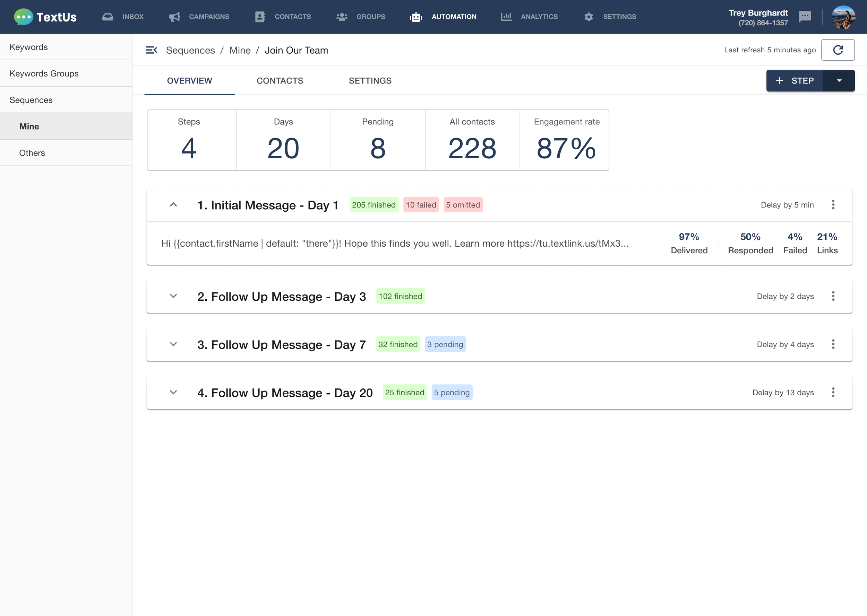Click the refresh icon button
The height and width of the screenshot is (616, 867).
pos(838,50)
